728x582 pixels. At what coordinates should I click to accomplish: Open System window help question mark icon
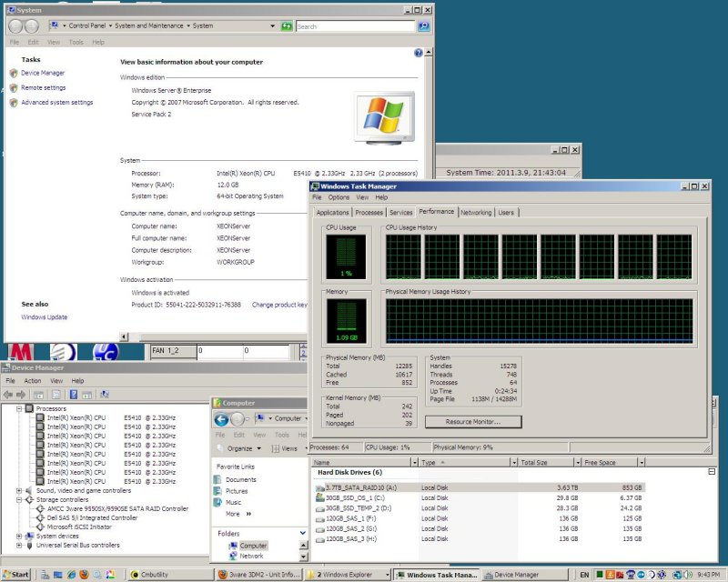click(x=419, y=53)
